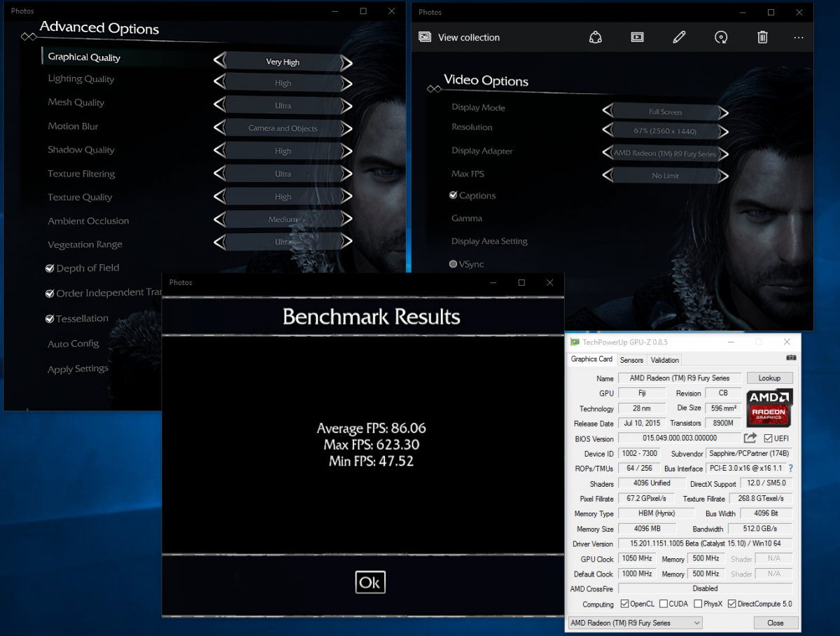This screenshot has height=636, width=840.
Task: Open the edit pencil tool in Photos
Action: click(x=679, y=37)
